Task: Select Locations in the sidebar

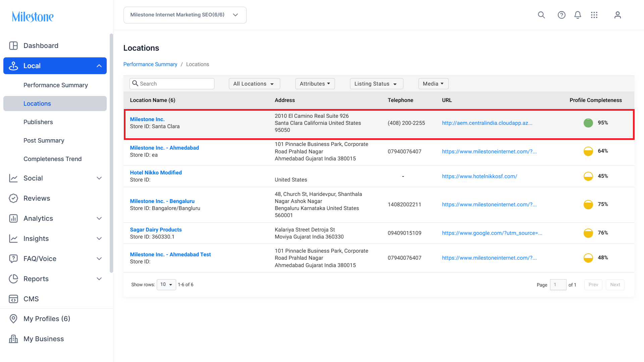Action: pyautogui.click(x=55, y=104)
